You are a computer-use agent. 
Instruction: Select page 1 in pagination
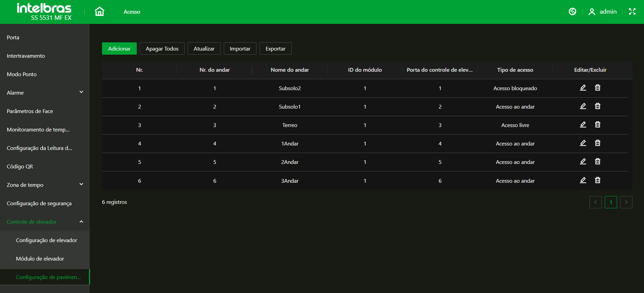tap(611, 202)
